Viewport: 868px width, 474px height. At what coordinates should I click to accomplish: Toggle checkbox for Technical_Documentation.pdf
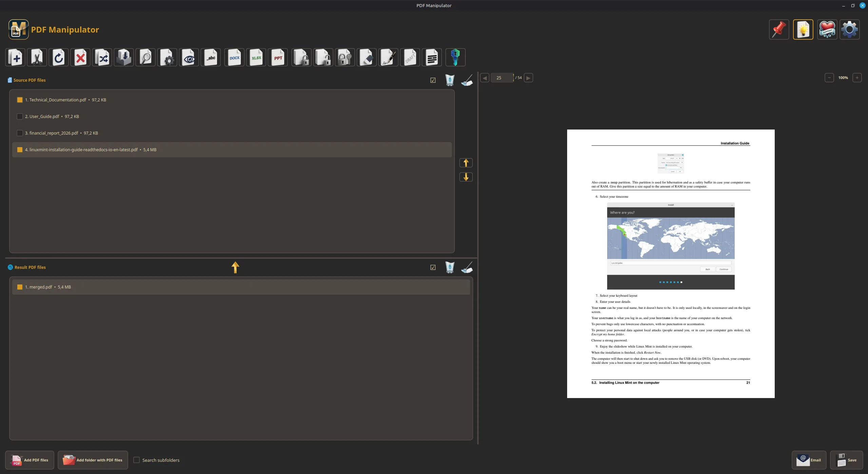[20, 100]
